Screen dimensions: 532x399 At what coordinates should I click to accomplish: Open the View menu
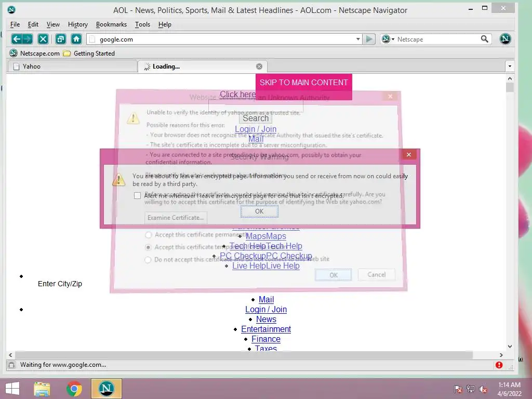53,24
